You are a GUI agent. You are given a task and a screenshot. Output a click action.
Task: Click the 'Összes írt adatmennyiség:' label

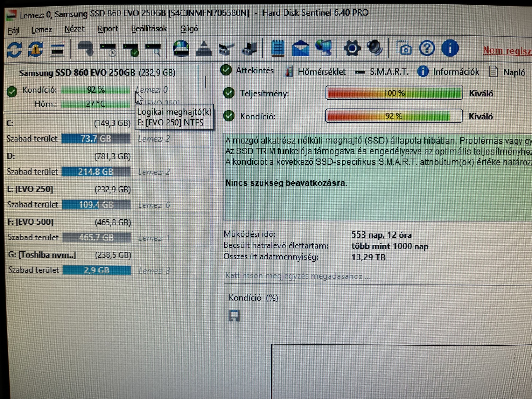point(270,256)
